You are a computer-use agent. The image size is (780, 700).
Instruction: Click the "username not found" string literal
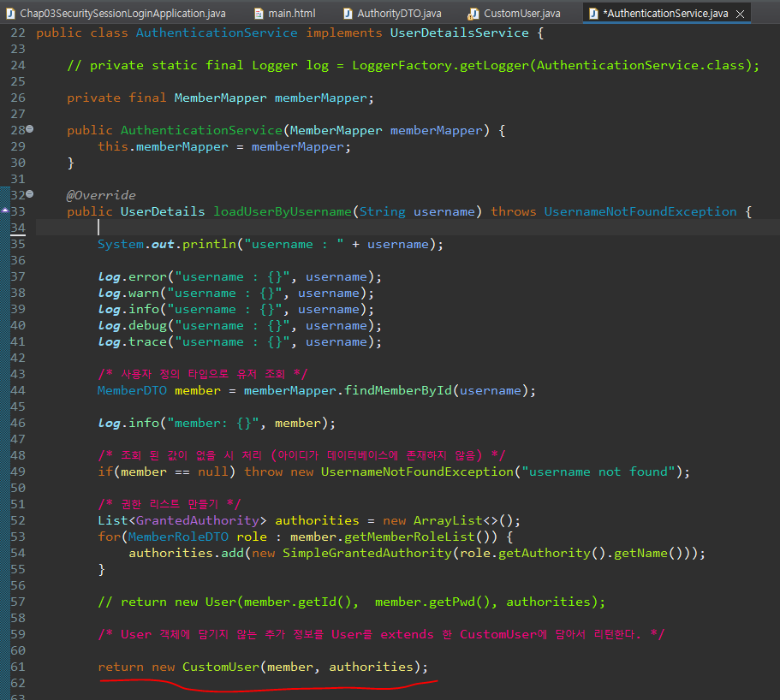[x=598, y=472]
